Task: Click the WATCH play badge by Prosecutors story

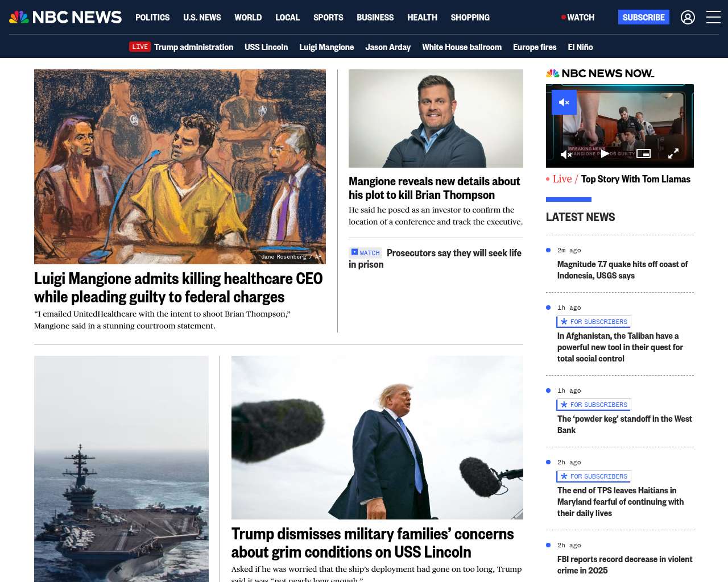Action: (x=365, y=253)
